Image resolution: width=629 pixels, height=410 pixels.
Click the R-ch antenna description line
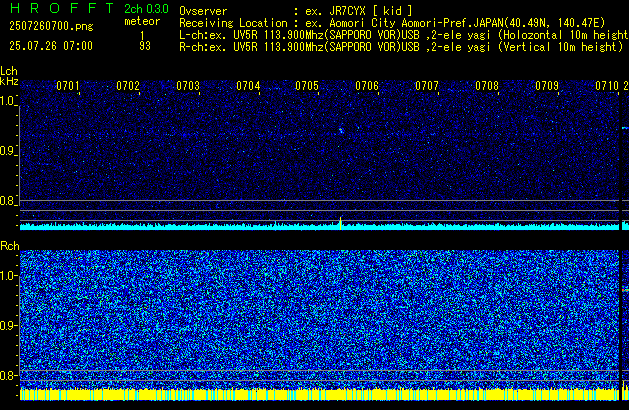401,47
